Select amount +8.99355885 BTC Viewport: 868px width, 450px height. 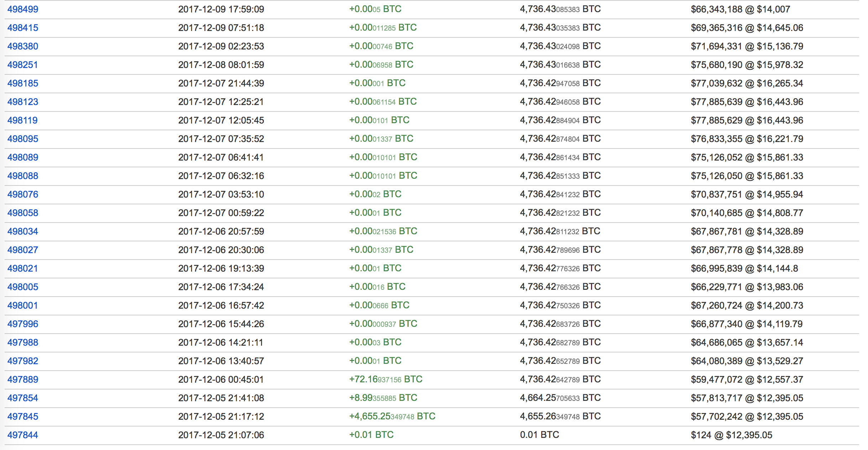[x=383, y=398]
